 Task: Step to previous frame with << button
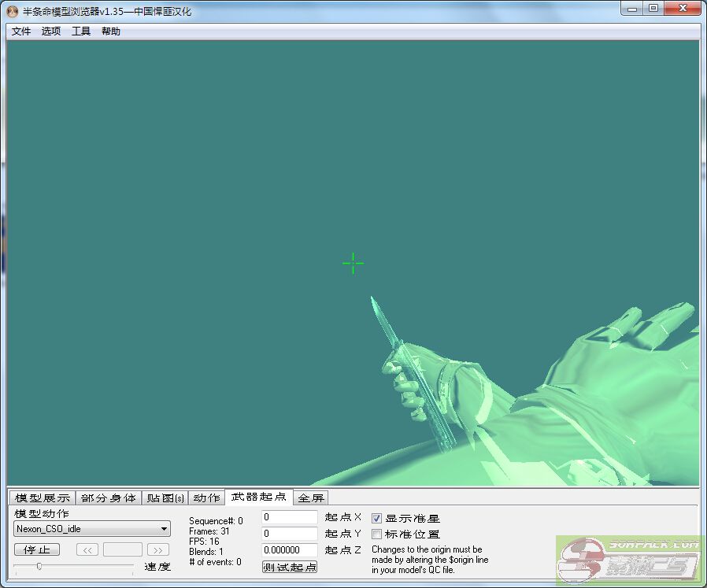pyautogui.click(x=87, y=549)
